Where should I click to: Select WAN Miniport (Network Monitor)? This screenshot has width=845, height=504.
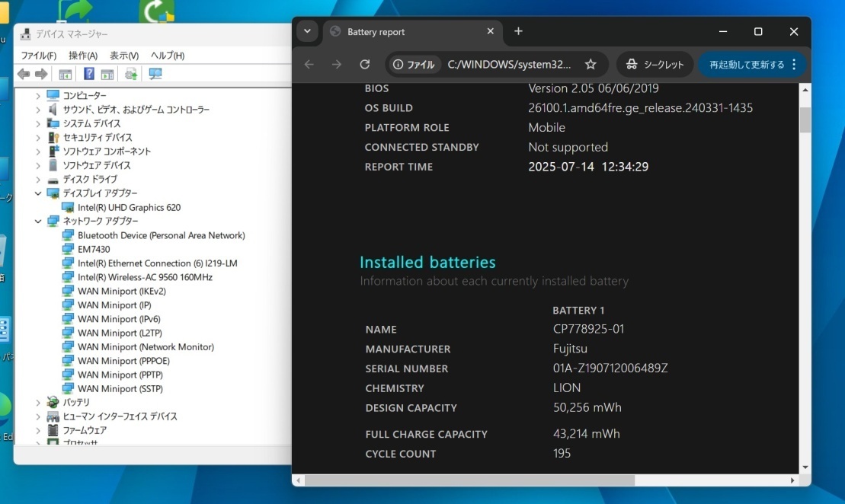146,347
